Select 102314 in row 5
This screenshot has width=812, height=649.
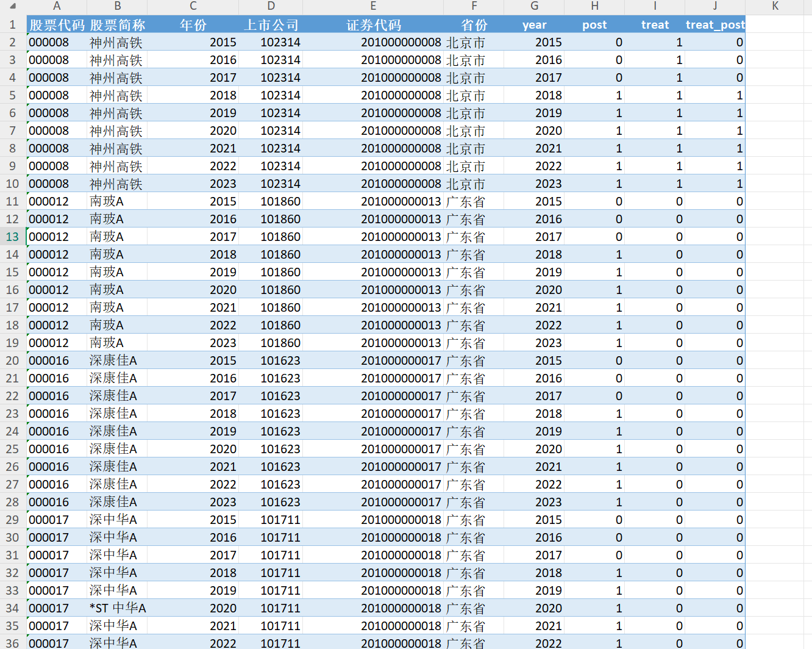[271, 95]
